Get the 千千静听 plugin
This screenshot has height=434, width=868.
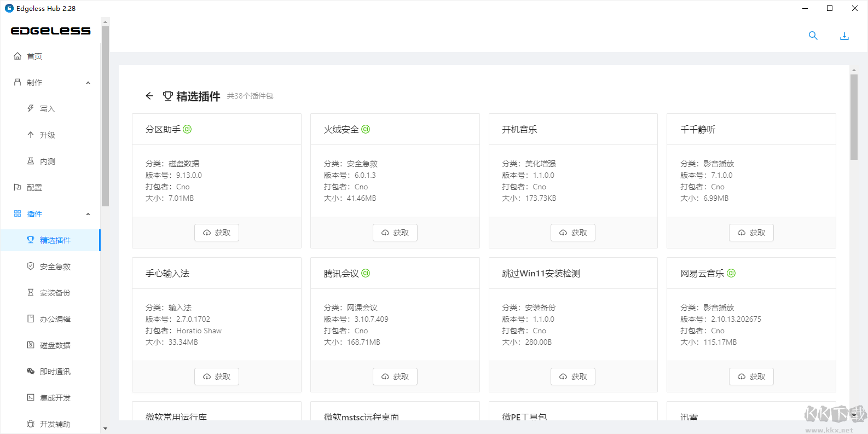(x=751, y=233)
